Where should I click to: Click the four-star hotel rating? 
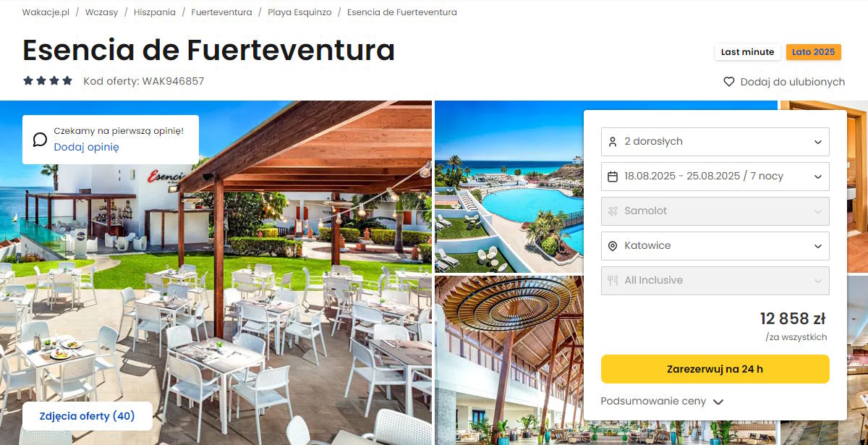pos(48,81)
